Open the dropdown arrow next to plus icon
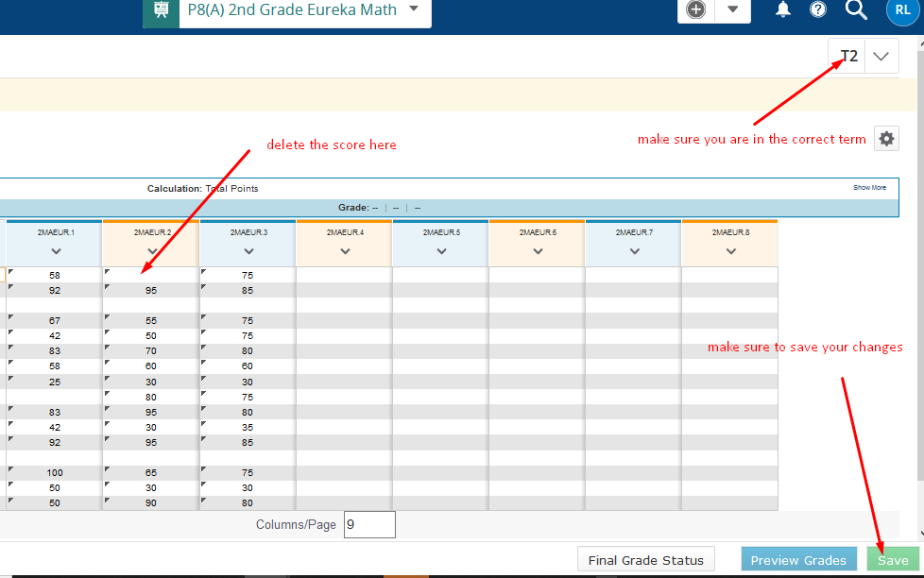This screenshot has width=924, height=578. [x=732, y=9]
